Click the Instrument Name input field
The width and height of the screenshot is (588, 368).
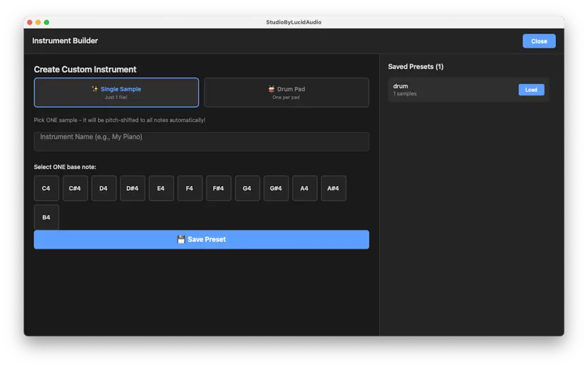201,141
